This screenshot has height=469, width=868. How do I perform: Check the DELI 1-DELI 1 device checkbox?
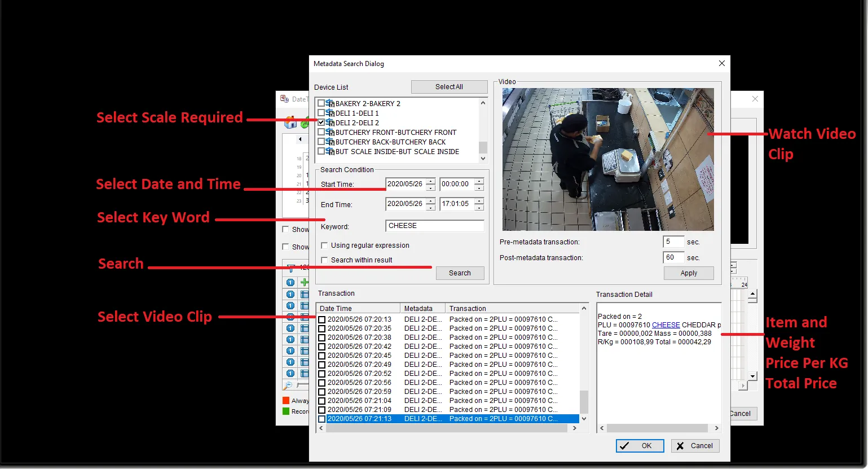[x=321, y=113]
